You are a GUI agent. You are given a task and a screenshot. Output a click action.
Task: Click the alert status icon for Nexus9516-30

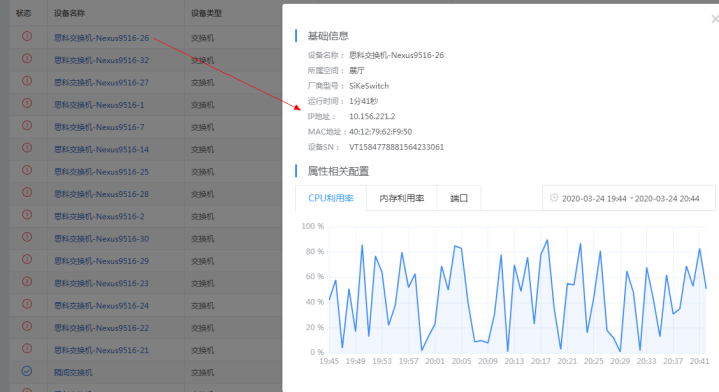27,237
